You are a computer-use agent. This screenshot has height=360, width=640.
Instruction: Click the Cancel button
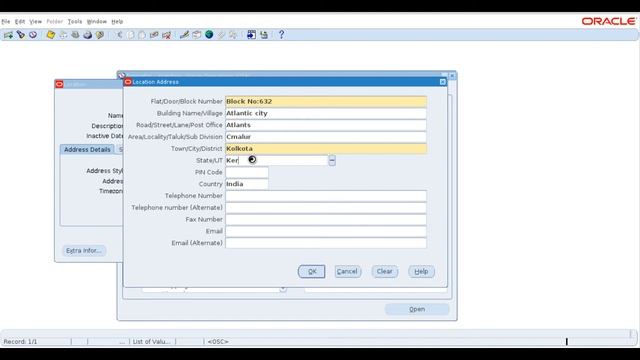click(x=347, y=271)
